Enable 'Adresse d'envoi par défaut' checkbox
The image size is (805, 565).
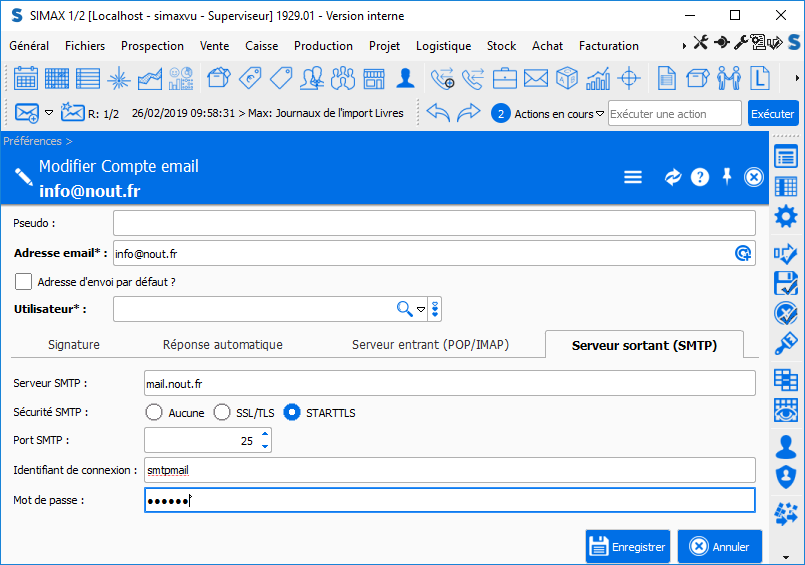[24, 282]
